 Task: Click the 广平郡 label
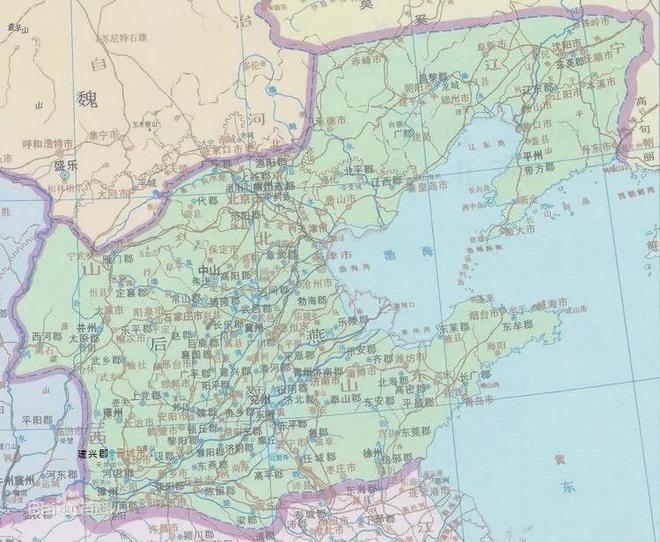point(195,373)
